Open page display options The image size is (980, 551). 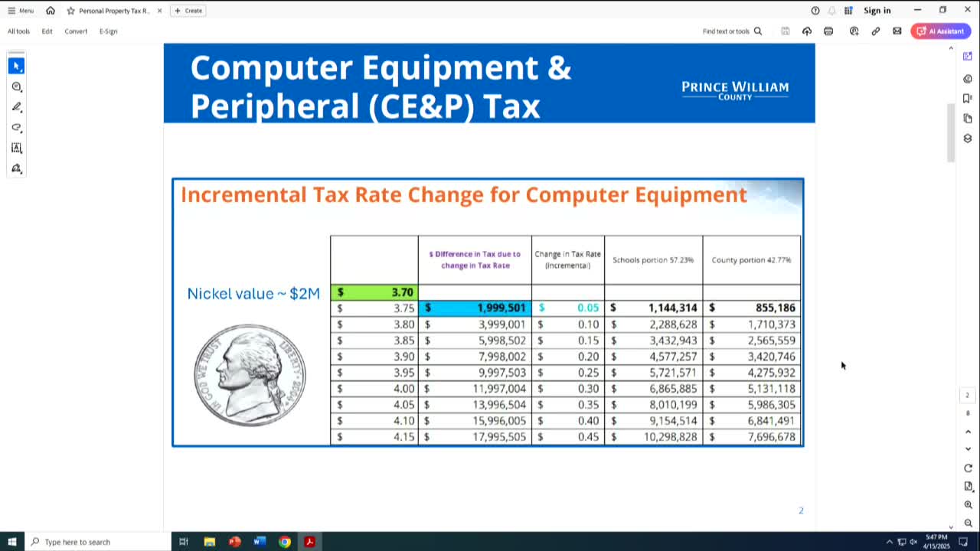[969, 487]
